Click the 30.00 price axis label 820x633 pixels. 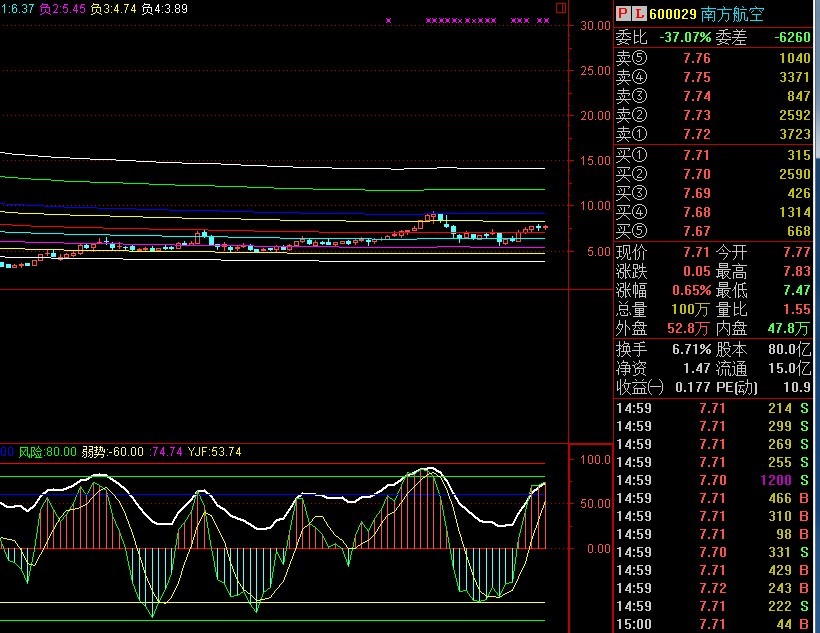tap(596, 26)
